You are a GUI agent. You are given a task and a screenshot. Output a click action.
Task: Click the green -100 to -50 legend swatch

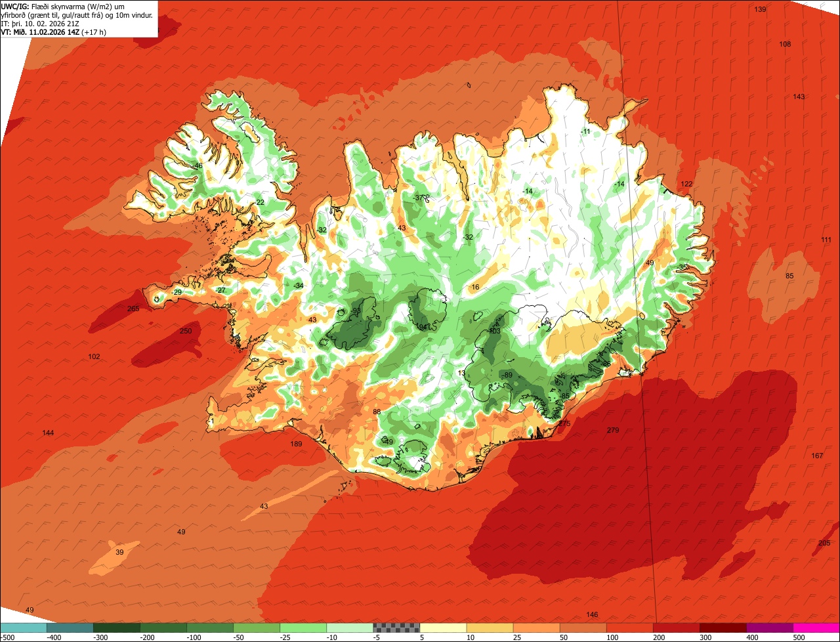209,628
